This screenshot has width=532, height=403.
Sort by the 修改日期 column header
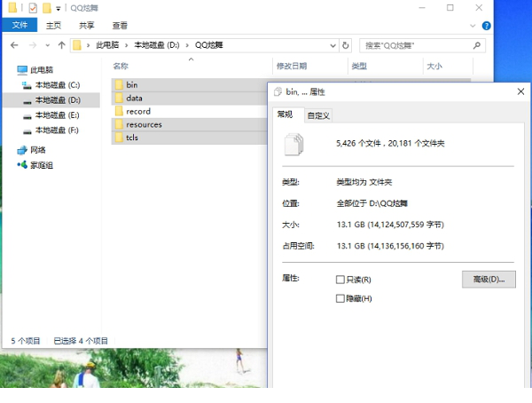click(x=292, y=66)
